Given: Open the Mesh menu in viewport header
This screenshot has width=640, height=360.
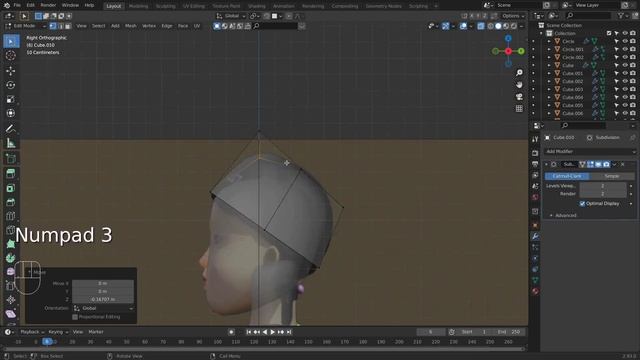Looking at the screenshot, I should pyautogui.click(x=131, y=26).
